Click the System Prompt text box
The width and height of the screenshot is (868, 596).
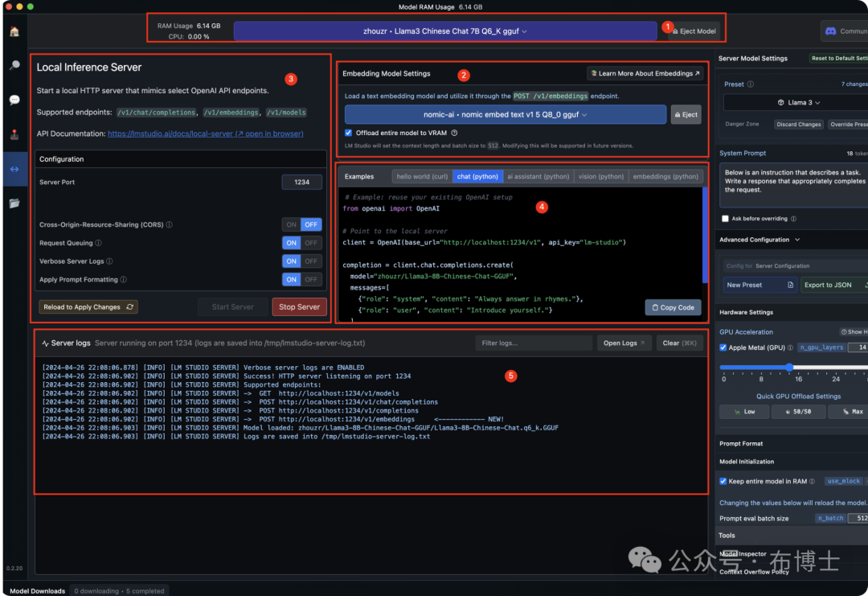click(x=794, y=185)
